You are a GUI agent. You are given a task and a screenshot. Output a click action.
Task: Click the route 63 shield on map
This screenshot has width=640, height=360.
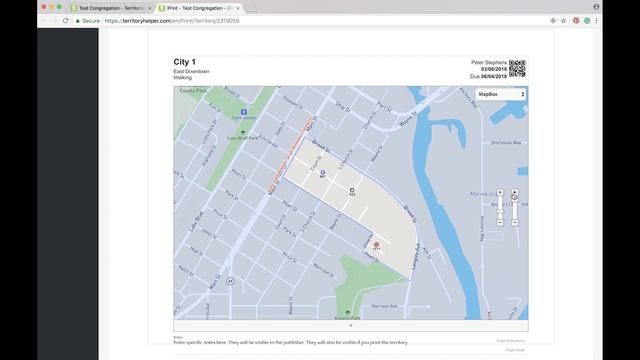(230, 281)
